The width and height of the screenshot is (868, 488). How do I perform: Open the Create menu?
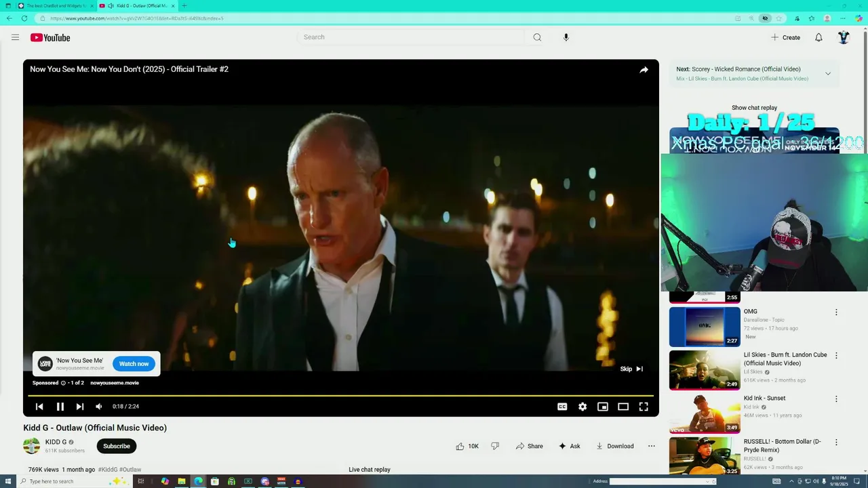point(786,37)
